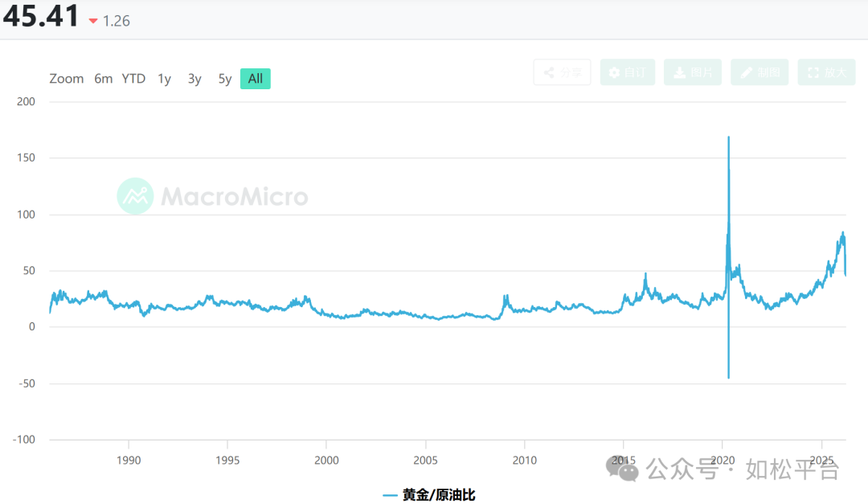Screen dimensions: 868x504
Task: Select the All zoom range
Action: click(x=256, y=79)
